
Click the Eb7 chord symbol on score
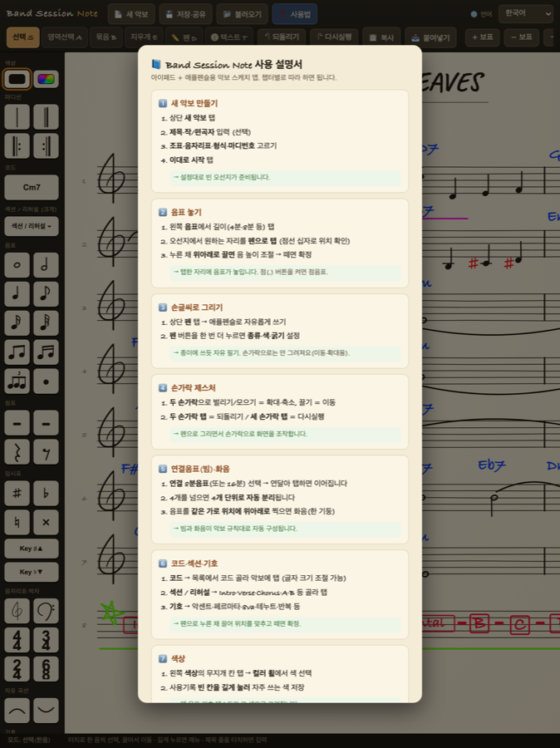point(492,465)
